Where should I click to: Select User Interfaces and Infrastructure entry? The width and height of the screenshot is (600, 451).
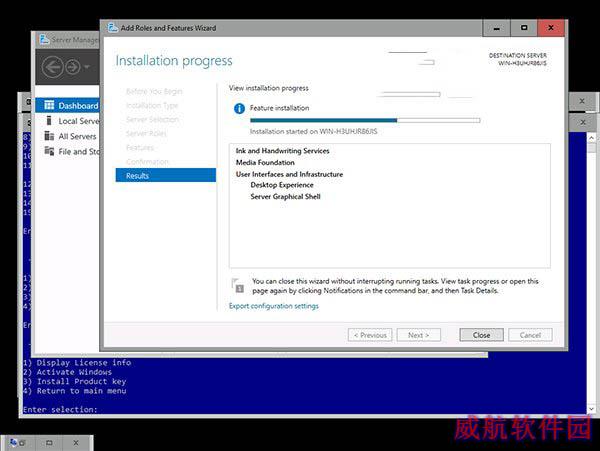289,174
